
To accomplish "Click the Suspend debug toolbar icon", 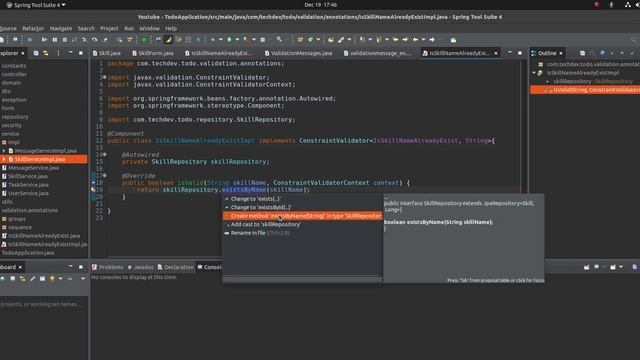I will point(55,40).
